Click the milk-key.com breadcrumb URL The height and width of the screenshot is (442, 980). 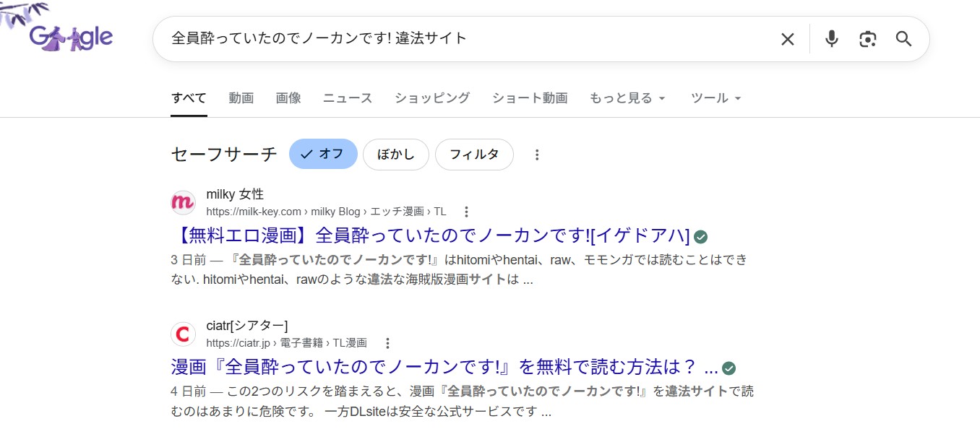tap(326, 212)
